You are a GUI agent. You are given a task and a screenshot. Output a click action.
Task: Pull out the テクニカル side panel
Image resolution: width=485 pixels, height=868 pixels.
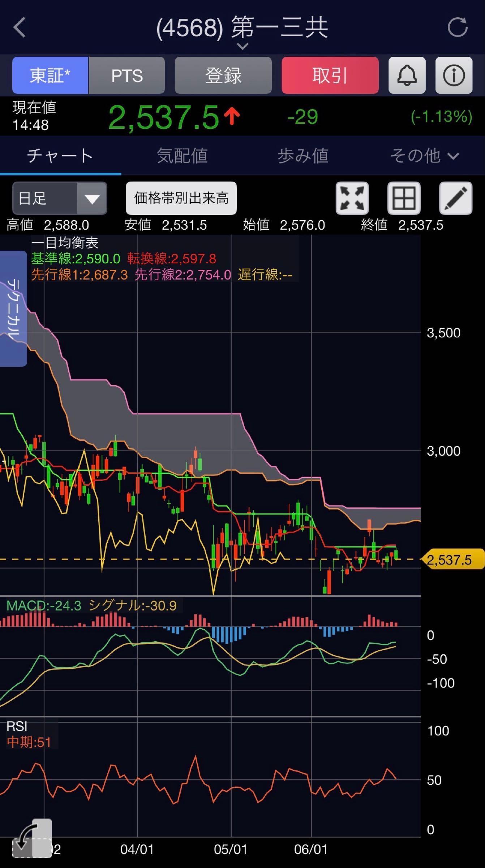[13, 309]
